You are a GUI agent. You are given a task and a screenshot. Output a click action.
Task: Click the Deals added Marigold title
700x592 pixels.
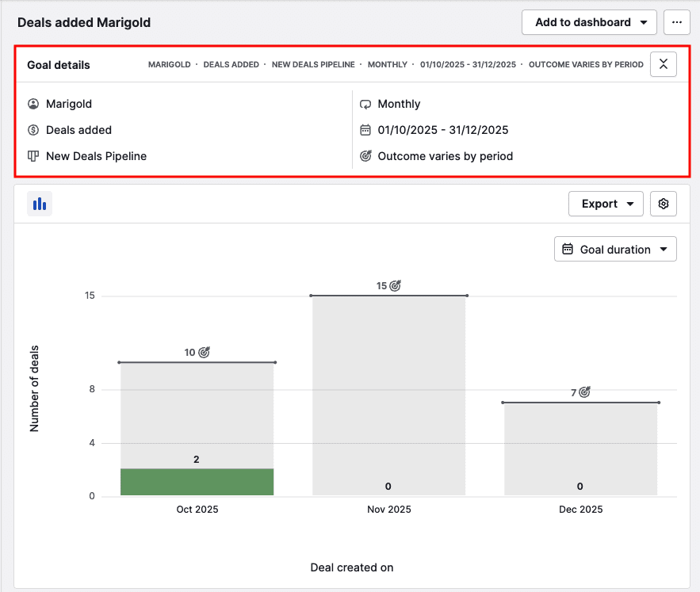click(x=84, y=22)
